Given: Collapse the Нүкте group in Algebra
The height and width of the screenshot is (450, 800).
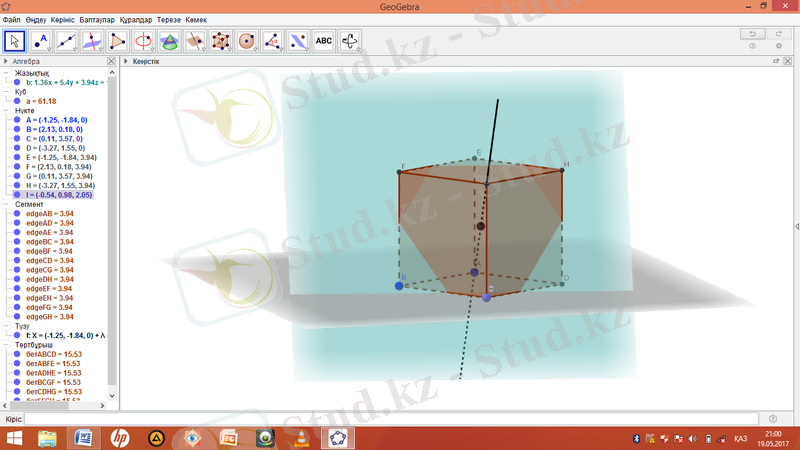Looking at the screenshot, I should pos(6,110).
